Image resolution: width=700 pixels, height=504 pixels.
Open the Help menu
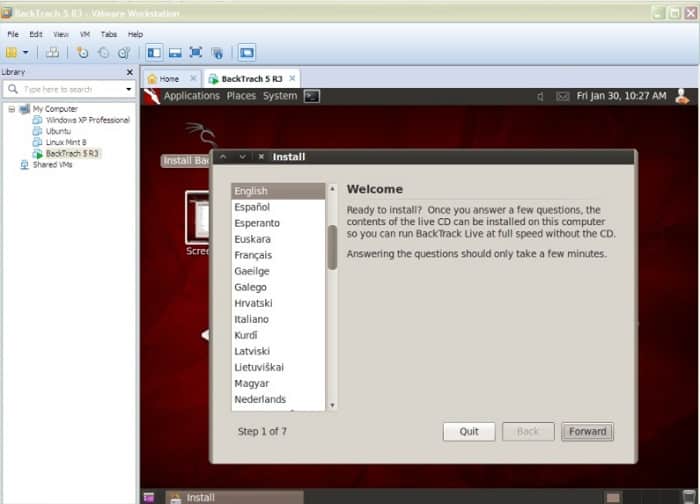[x=135, y=34]
